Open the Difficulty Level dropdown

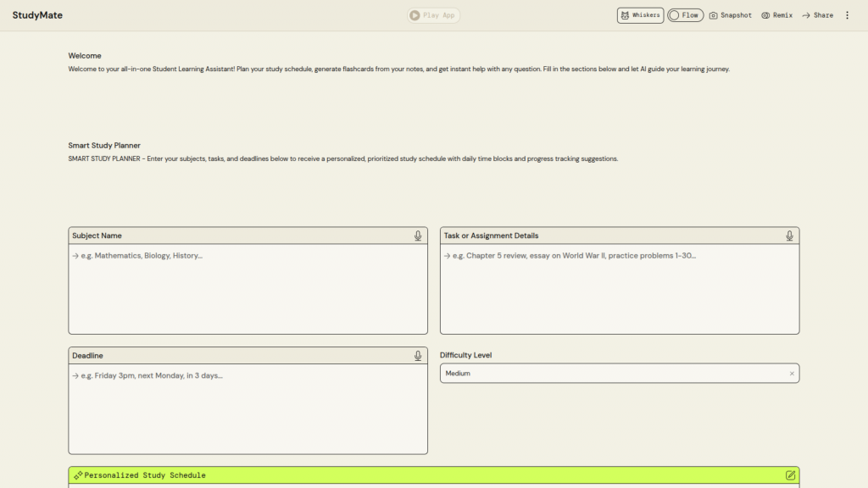(x=610, y=373)
